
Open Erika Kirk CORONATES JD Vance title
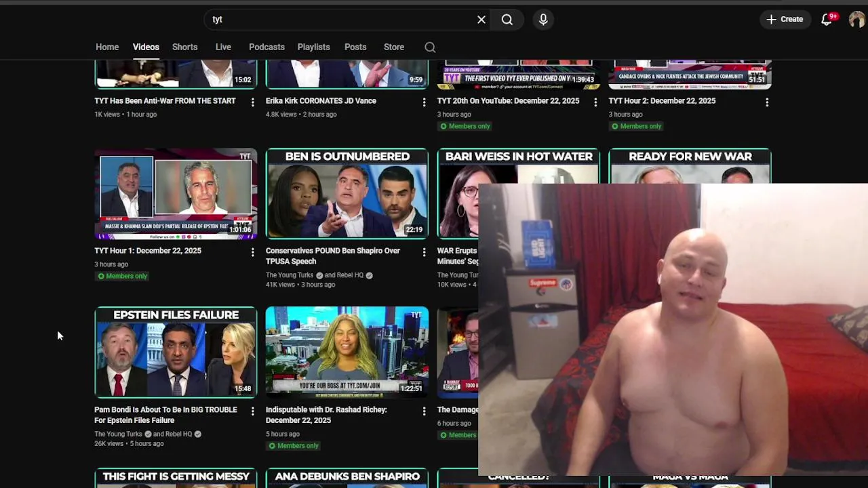click(321, 101)
